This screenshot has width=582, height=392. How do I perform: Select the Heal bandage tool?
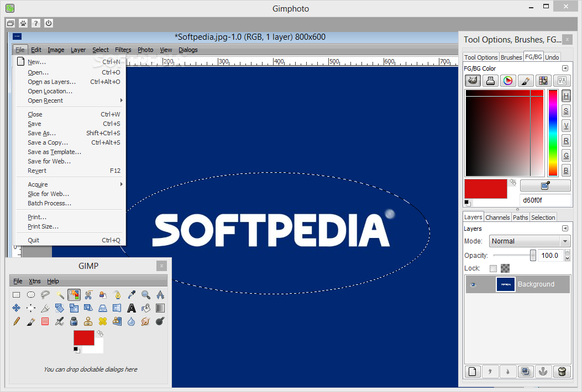click(103, 321)
